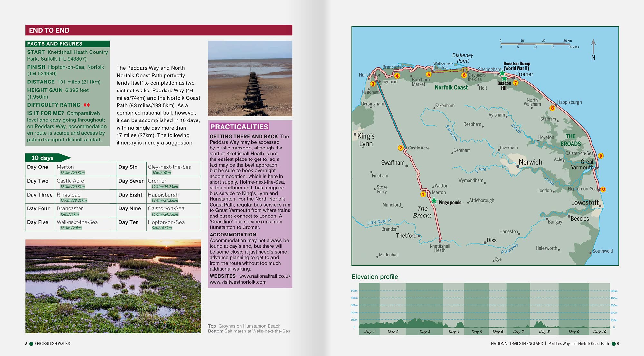The image size is (644, 356).
Task: Click the red difficulty rating diamonds
Action: pos(87,105)
